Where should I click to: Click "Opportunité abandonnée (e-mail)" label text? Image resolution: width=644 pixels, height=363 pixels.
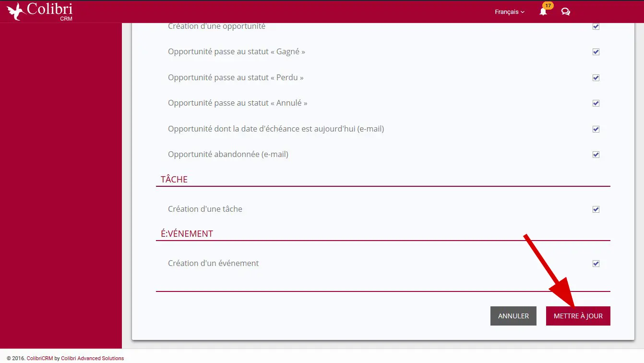pos(228,155)
